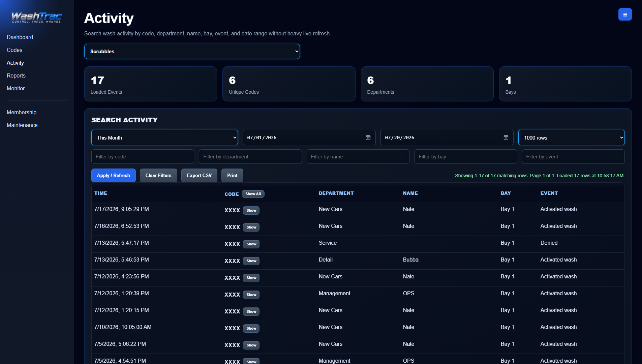This screenshot has height=364, width=642.
Task: Open Monitor in sidebar
Action: coord(16,88)
